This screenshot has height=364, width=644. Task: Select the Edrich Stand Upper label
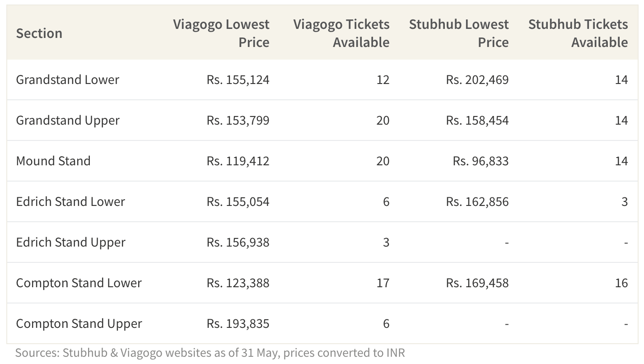(x=71, y=243)
